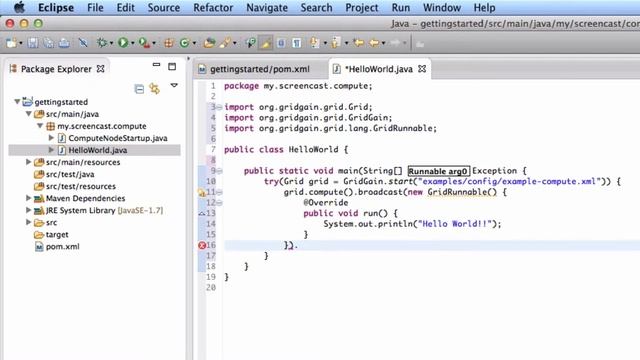Expand src/main/resources folder
This screenshot has height=360, width=640.
click(x=29, y=162)
